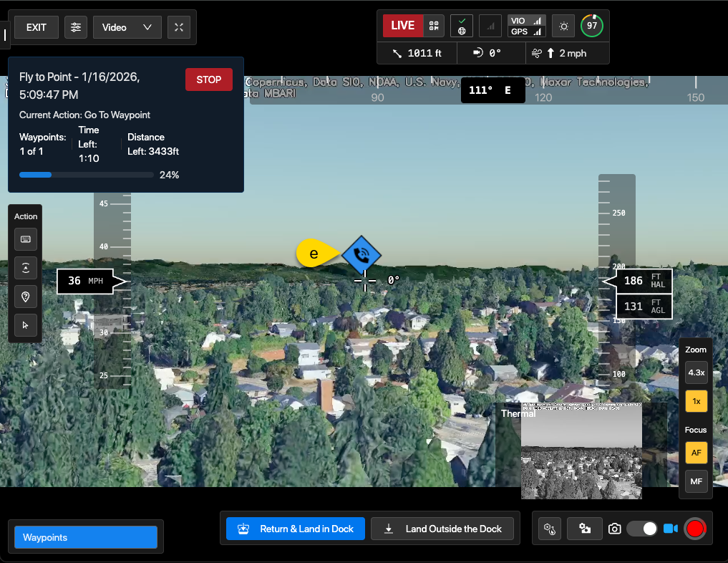Click the blue phone call marker
Image resolution: width=728 pixels, height=563 pixels.
click(361, 255)
